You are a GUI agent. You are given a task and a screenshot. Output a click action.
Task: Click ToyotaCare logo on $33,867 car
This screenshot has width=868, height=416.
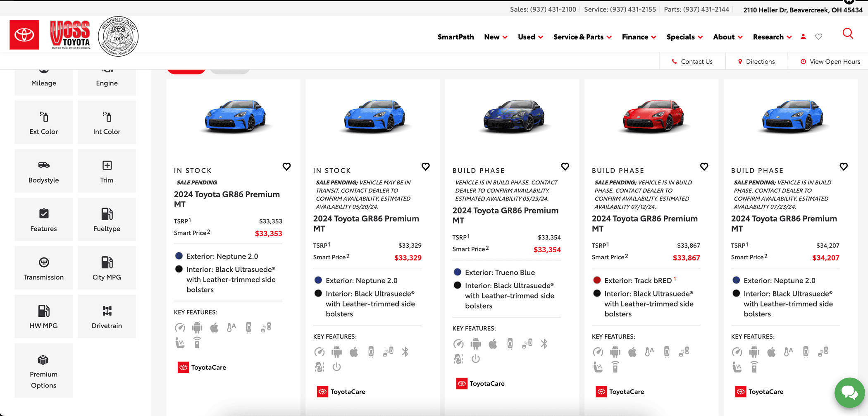pyautogui.click(x=620, y=392)
